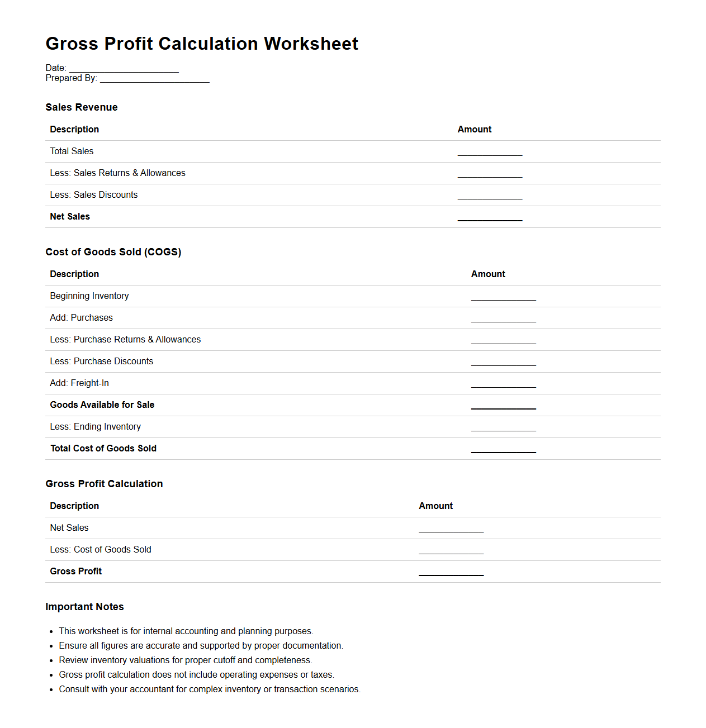Click the Sales Discounts amount blank
706x728 pixels.
click(x=490, y=196)
